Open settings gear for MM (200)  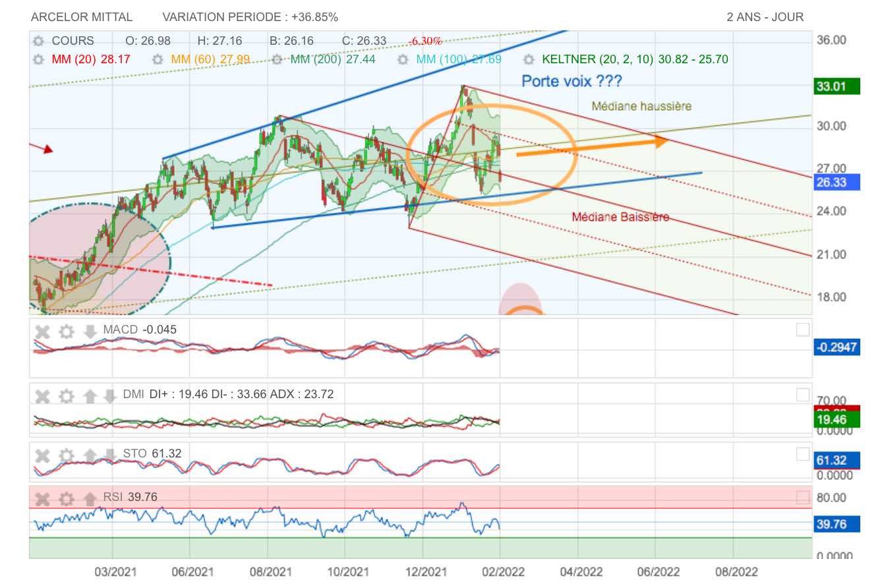coord(278,59)
